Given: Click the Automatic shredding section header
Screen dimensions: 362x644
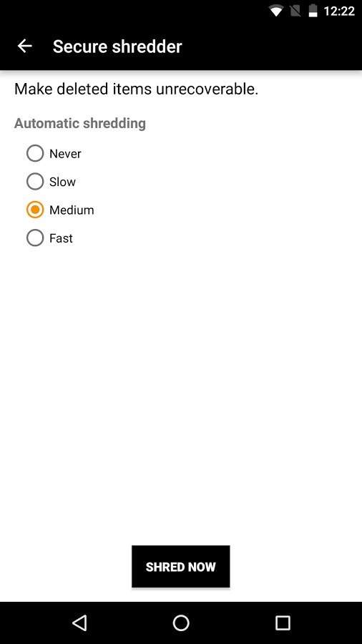Looking at the screenshot, I should [x=80, y=123].
